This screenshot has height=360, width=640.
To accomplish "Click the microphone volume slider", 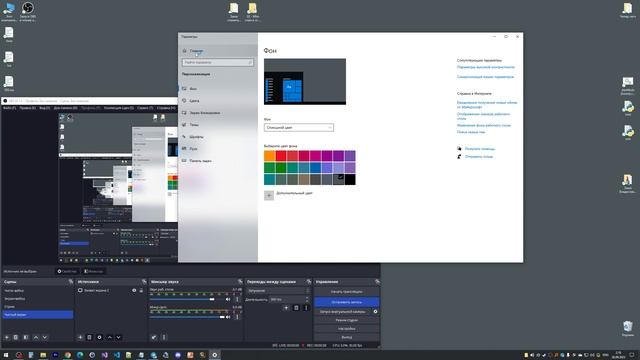I will pyautogui.click(x=187, y=317).
